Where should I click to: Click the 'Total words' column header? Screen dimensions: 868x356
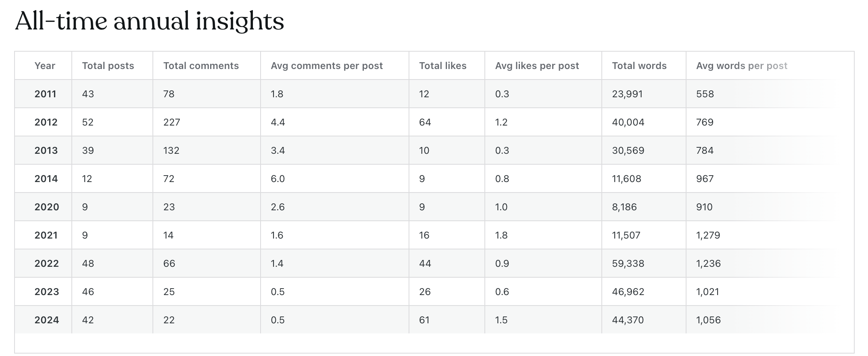click(x=639, y=66)
